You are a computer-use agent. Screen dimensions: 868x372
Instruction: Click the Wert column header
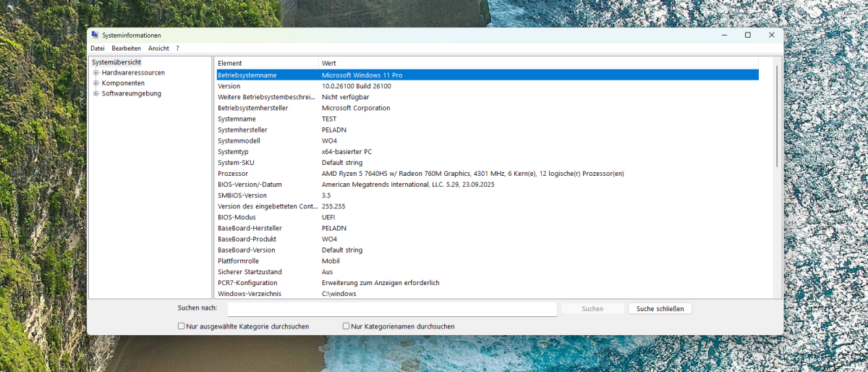538,63
